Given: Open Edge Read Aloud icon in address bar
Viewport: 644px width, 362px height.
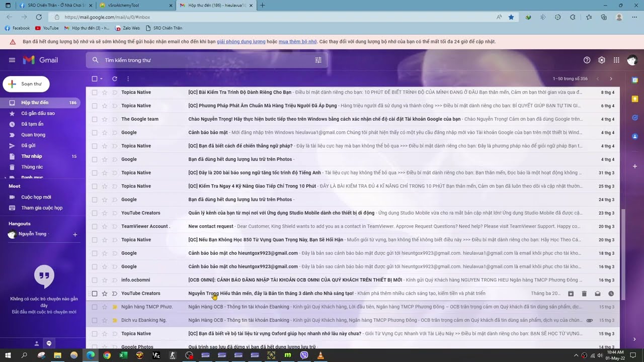Looking at the screenshot, I should [499, 17].
